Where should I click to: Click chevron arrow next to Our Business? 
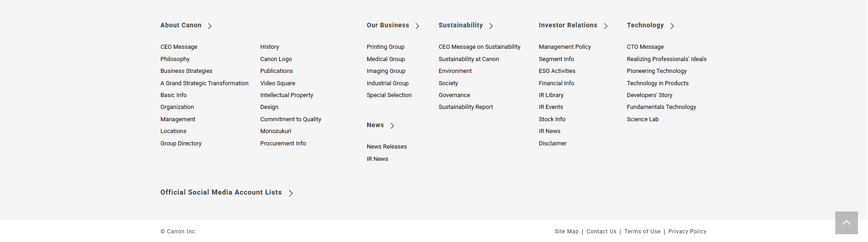click(x=417, y=26)
